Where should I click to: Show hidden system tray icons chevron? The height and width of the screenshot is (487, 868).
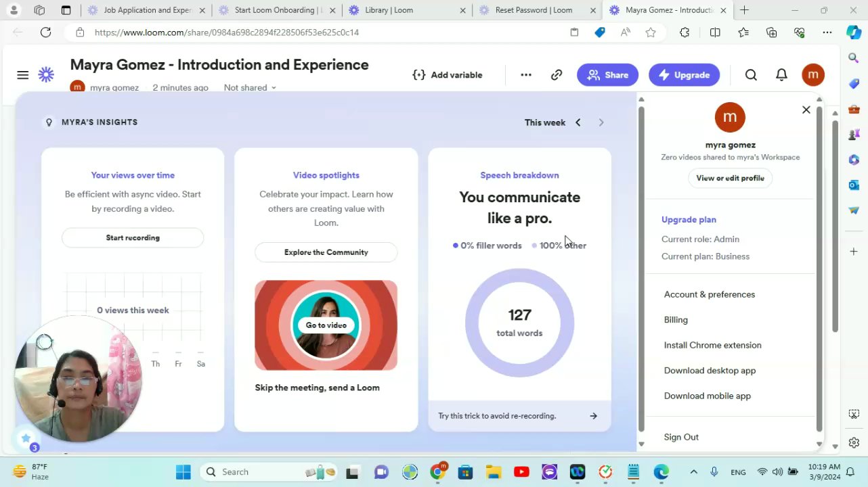[693, 472]
